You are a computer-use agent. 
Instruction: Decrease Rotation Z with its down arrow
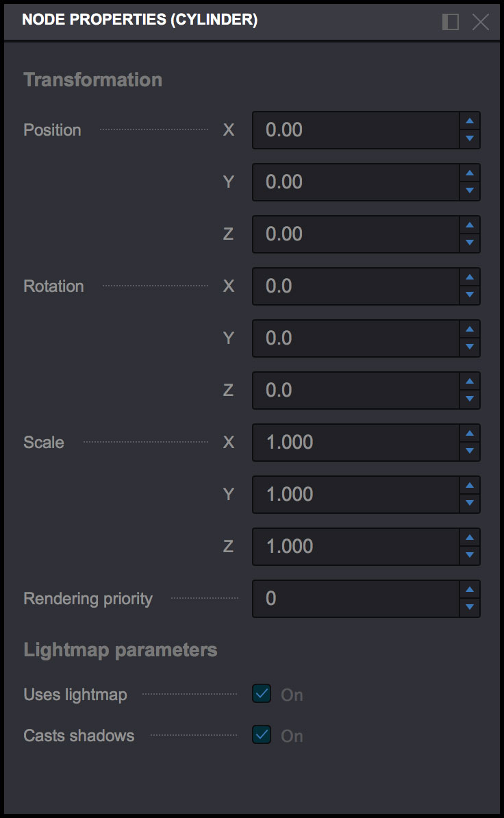(x=470, y=399)
